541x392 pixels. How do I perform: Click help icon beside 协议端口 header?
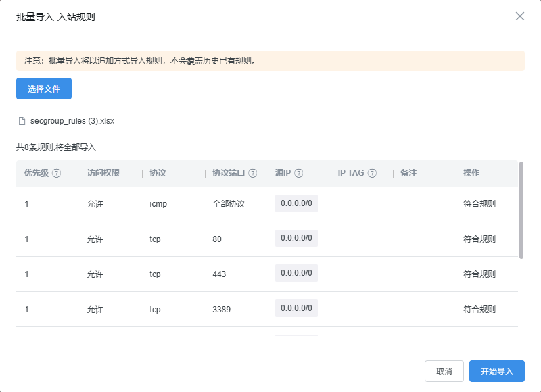(252, 173)
